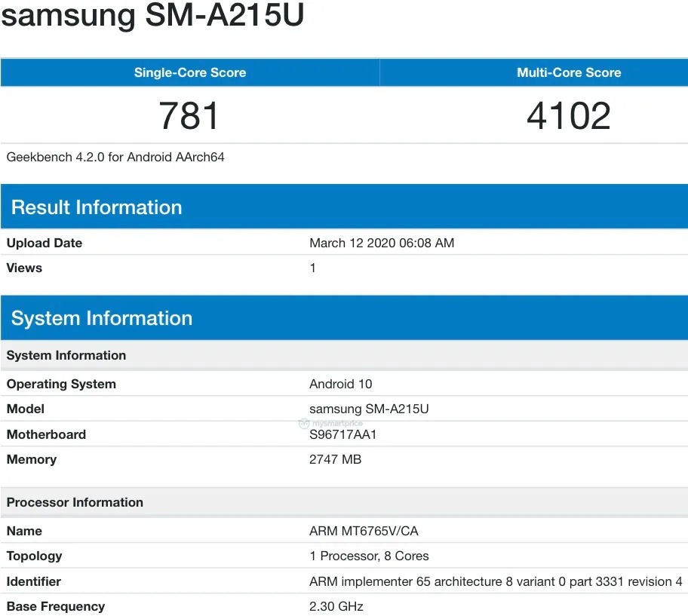Select the gray System Information subheading

[66, 355]
